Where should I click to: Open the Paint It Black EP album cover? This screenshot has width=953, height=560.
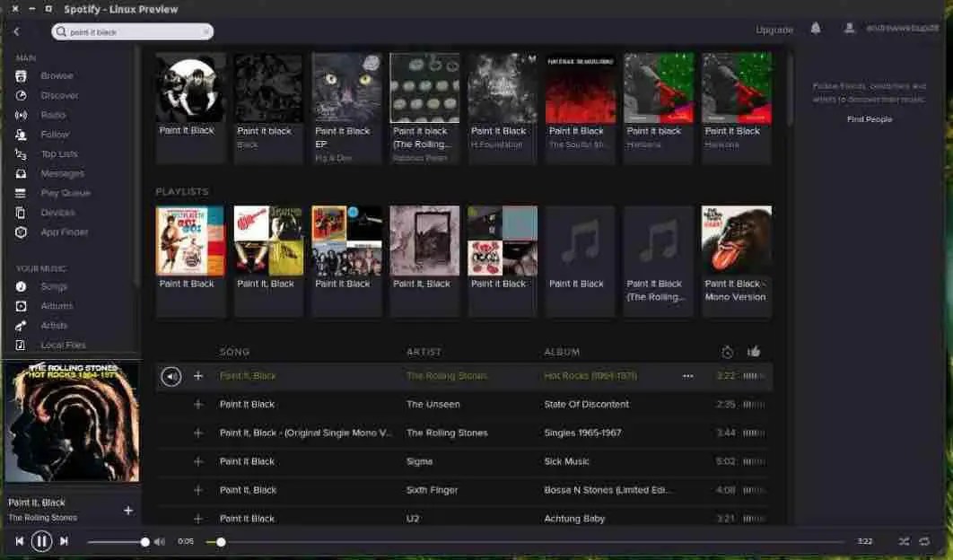pos(346,88)
